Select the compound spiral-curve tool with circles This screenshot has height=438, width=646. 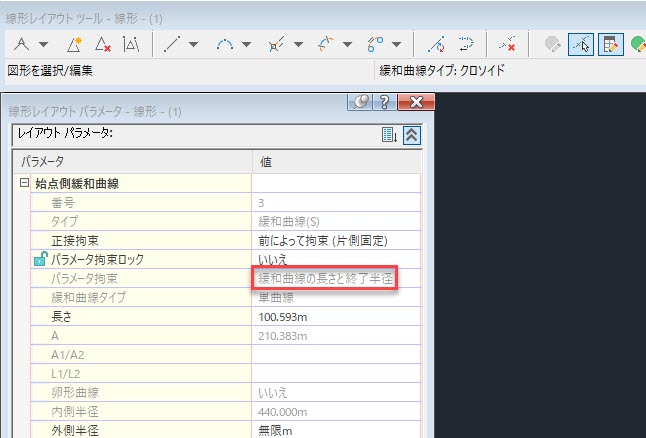[375, 44]
